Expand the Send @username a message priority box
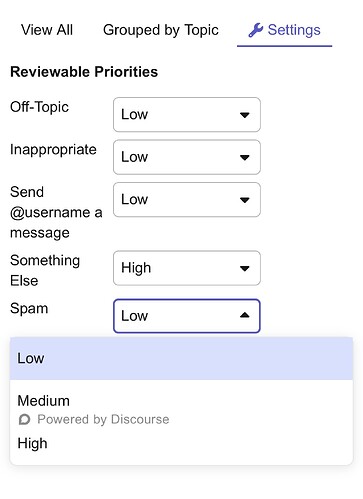This screenshot has width=363, height=499. 187,200
